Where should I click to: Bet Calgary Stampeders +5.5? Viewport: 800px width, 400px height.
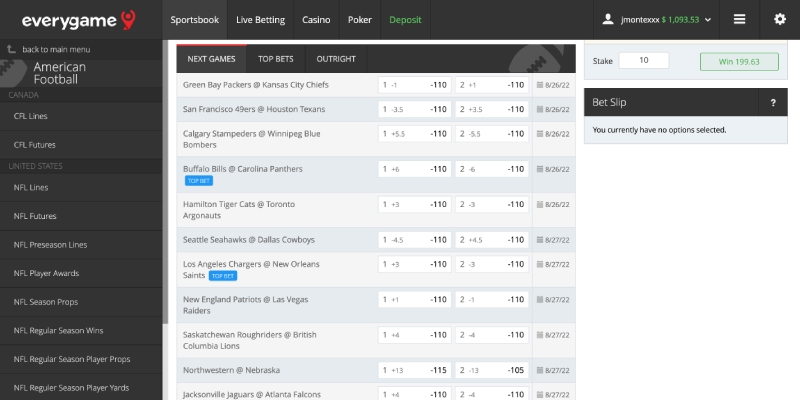point(414,134)
